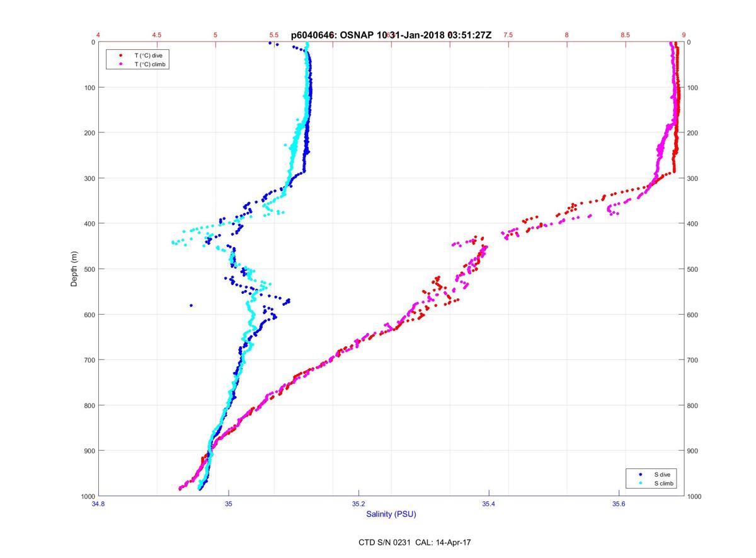Click the isolated blue outlier point near 580 m
Image resolution: width=756 pixels, height=558 pixels.
click(192, 305)
